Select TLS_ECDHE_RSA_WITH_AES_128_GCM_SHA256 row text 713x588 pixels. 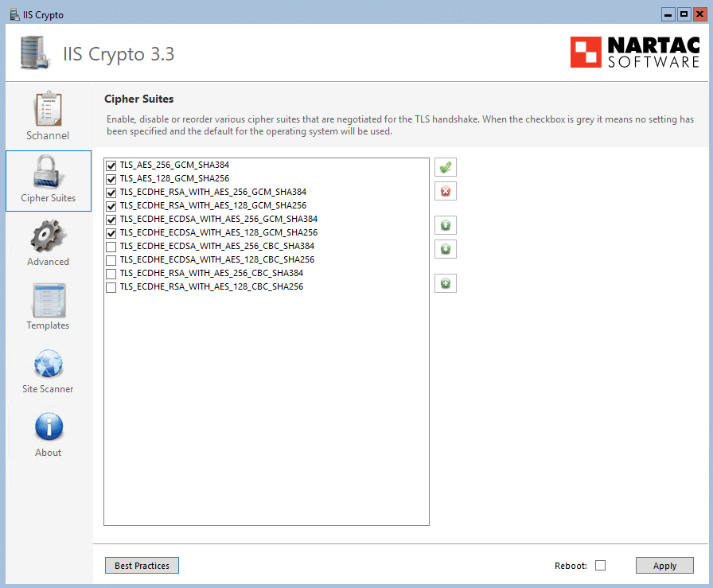pyautogui.click(x=213, y=205)
